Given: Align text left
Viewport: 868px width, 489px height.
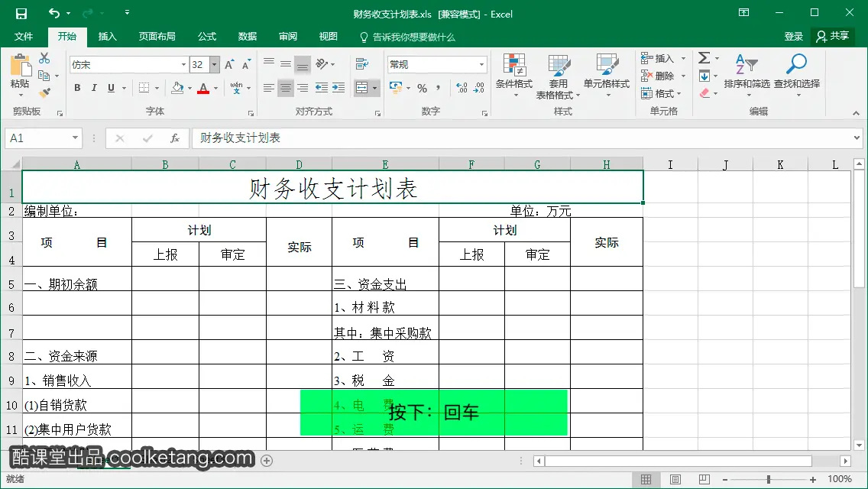Looking at the screenshot, I should pyautogui.click(x=268, y=88).
